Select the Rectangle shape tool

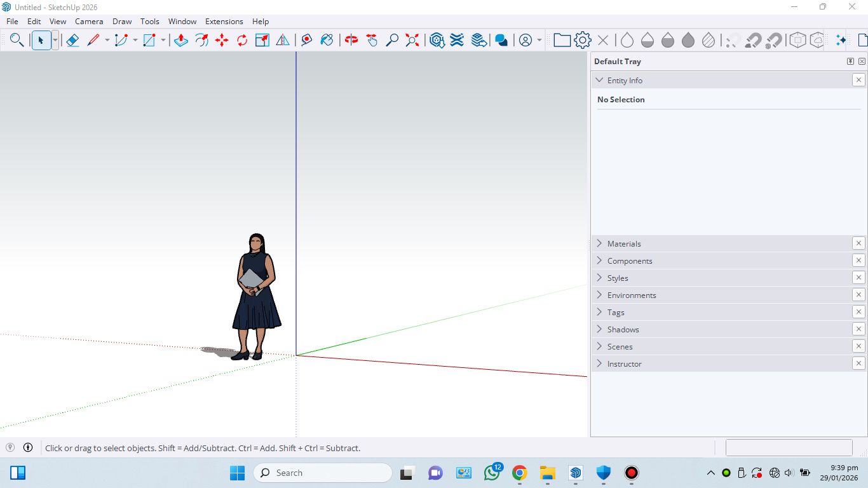pos(149,40)
